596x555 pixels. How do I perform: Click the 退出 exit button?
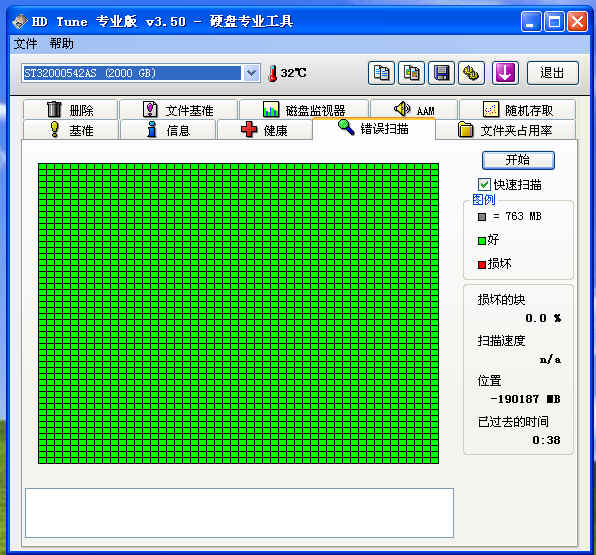pyautogui.click(x=553, y=73)
